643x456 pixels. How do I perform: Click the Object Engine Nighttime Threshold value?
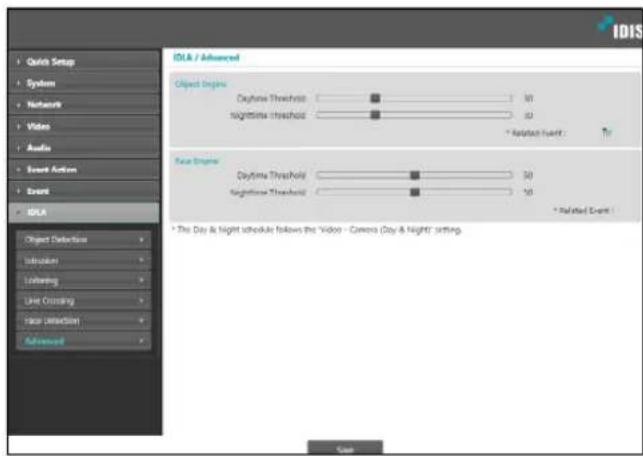(529, 116)
